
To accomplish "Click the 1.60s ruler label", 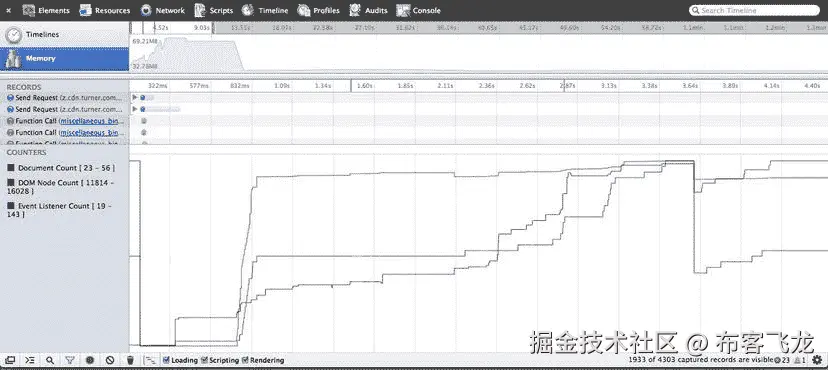I will tap(364, 86).
